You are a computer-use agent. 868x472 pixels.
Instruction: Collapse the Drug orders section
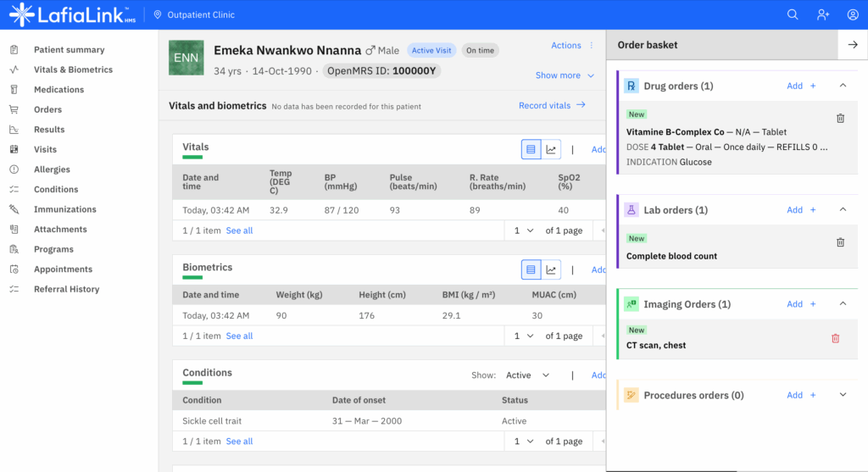tap(843, 86)
